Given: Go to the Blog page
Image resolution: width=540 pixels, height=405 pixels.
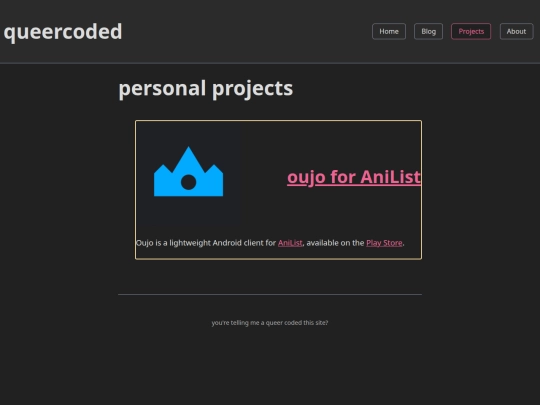Looking at the screenshot, I should (x=428, y=31).
